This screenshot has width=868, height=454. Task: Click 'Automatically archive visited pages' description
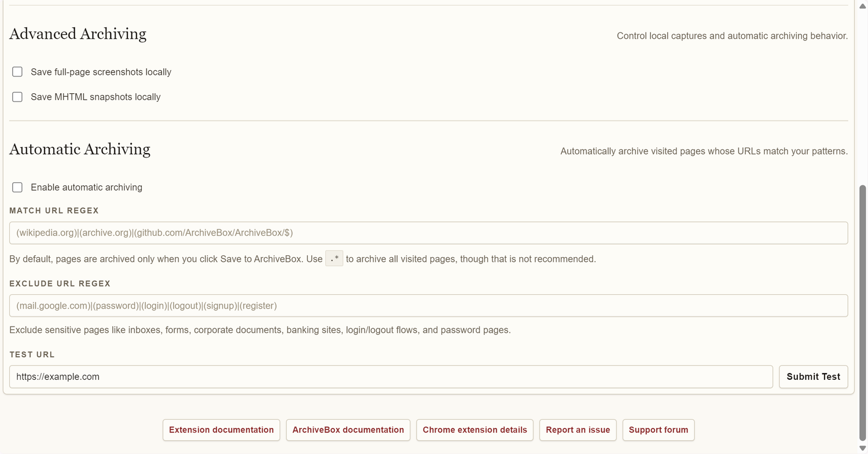pyautogui.click(x=704, y=151)
